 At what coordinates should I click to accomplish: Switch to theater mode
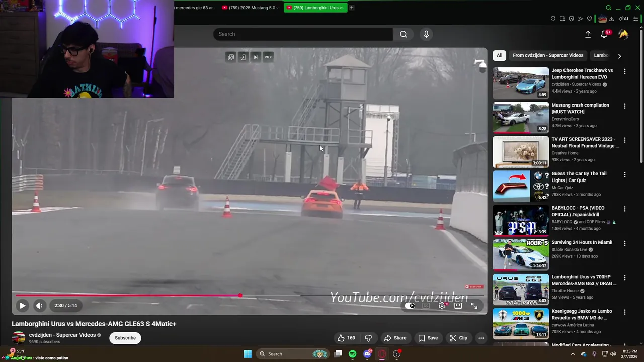tap(458, 305)
